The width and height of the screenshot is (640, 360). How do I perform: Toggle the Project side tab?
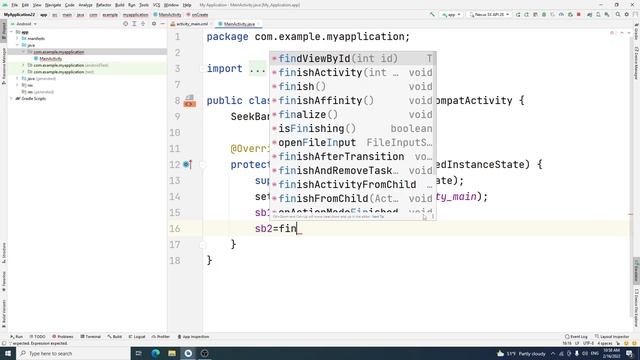(4, 30)
